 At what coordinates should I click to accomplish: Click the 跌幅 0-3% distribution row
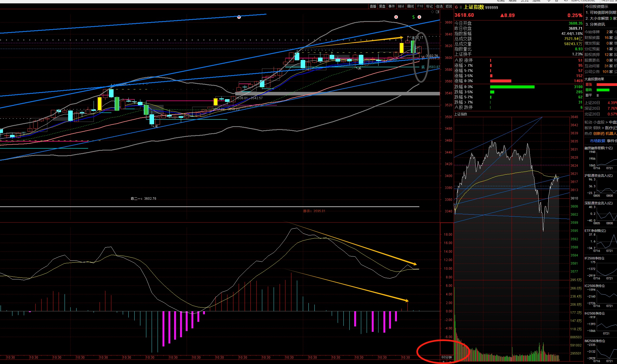tap(518, 87)
